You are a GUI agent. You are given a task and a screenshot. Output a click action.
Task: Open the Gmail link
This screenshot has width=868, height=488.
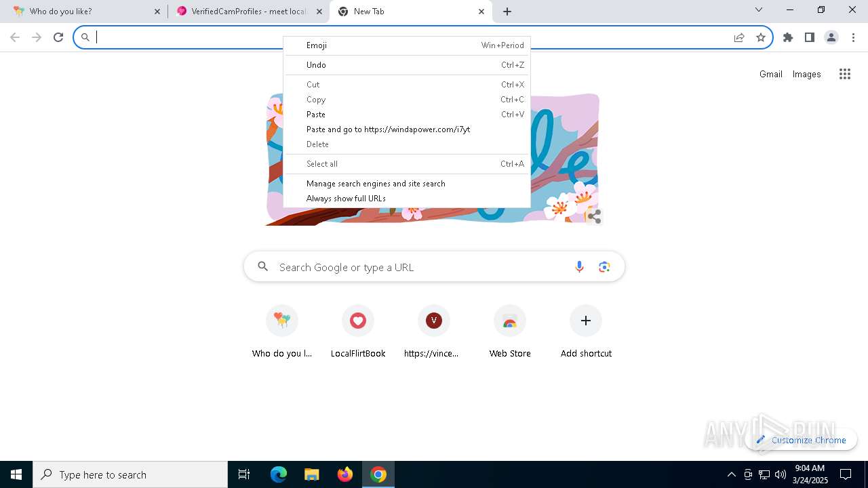point(771,75)
